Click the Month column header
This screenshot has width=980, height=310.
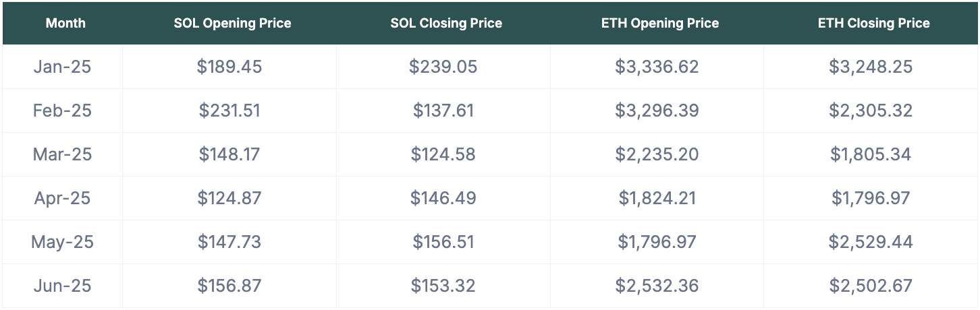pyautogui.click(x=65, y=23)
